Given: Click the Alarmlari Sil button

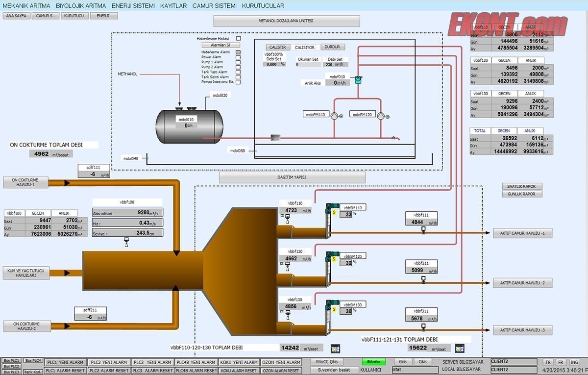Looking at the screenshot, I should click(x=220, y=45).
